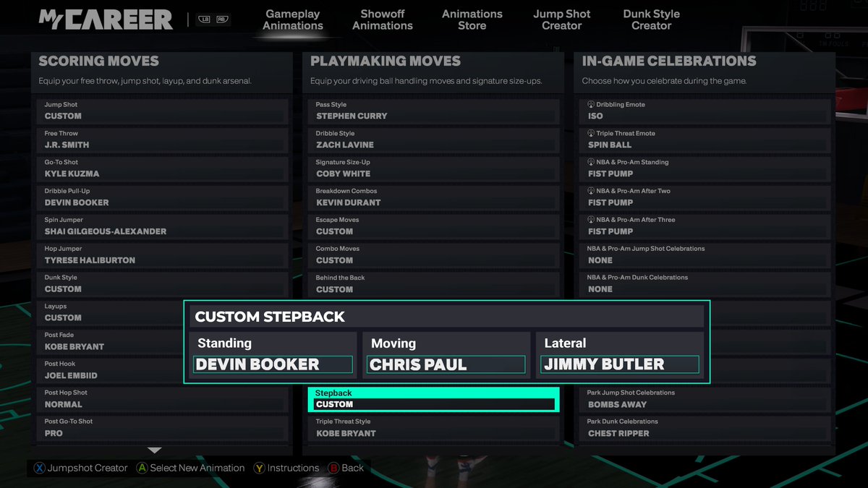
Task: Click the icon beside NBA & Pro-Am After Two
Action: coord(591,192)
